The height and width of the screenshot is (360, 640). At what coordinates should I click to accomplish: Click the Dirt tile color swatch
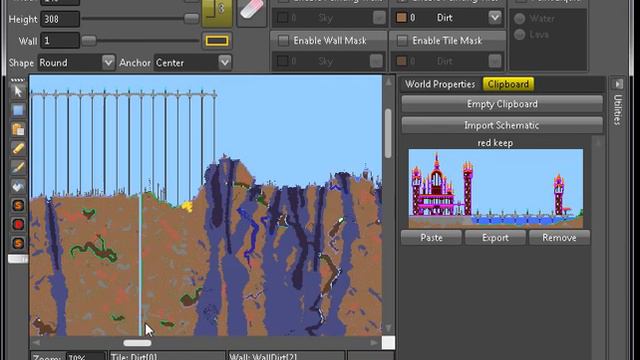tap(402, 18)
